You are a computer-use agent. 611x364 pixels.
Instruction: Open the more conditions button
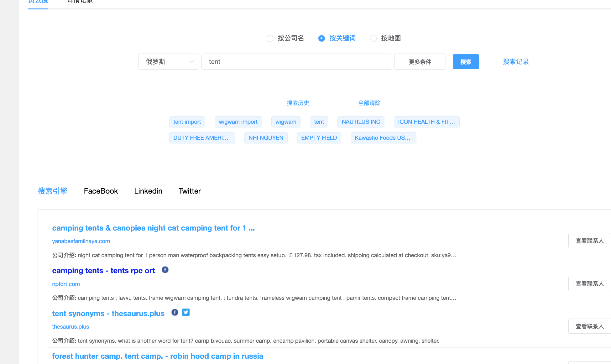[420, 62]
